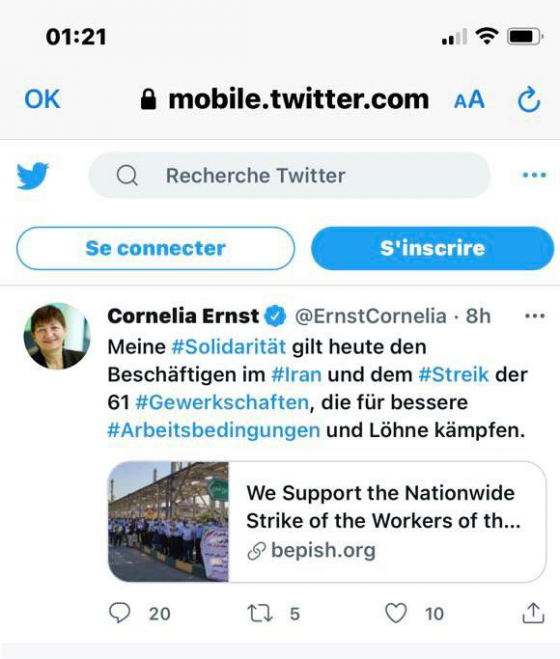Like the tweet with the heart icon
The width and height of the screenshot is (560, 659).
(x=396, y=613)
